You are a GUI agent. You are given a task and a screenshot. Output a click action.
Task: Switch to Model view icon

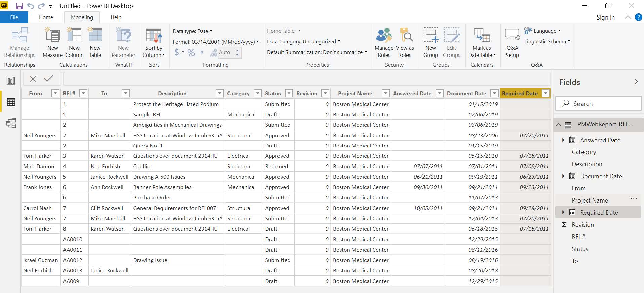(x=11, y=123)
